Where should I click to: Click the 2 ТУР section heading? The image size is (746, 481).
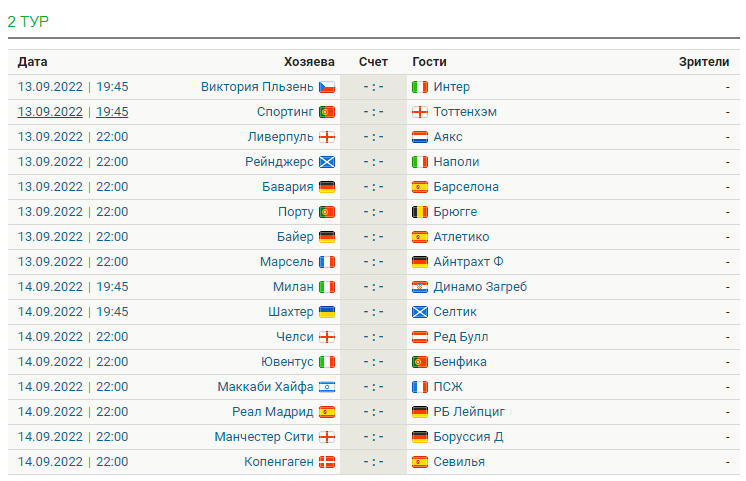(28, 21)
